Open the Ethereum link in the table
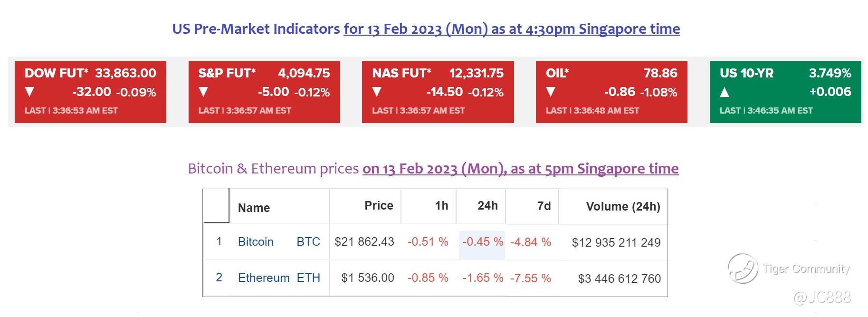868x317 pixels. click(x=264, y=278)
